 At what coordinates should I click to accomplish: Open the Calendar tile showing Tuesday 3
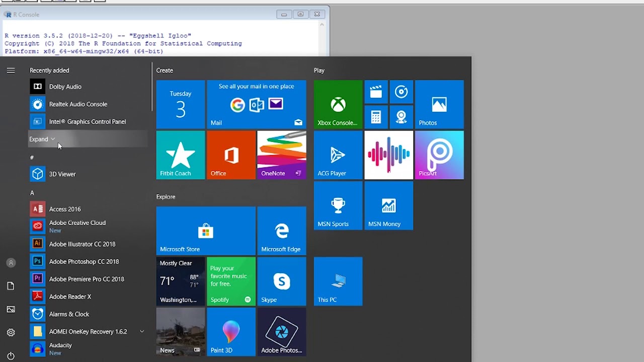pos(181,104)
